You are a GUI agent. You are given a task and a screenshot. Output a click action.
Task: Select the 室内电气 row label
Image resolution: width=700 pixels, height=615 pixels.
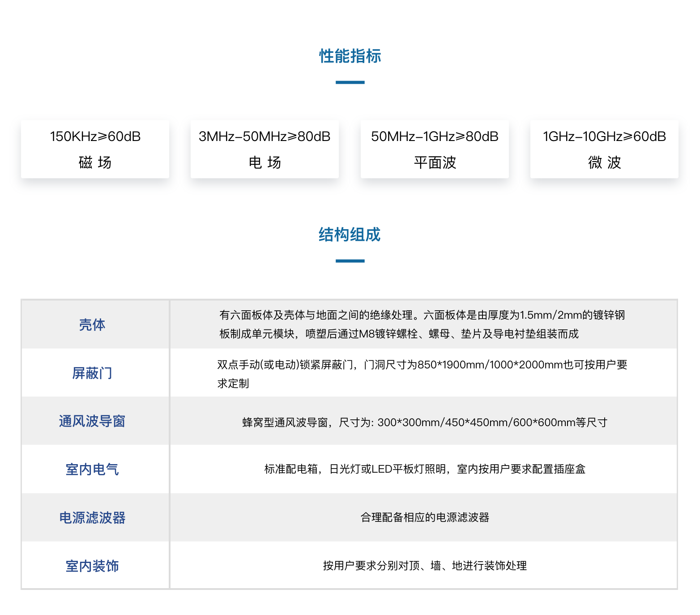(x=92, y=469)
